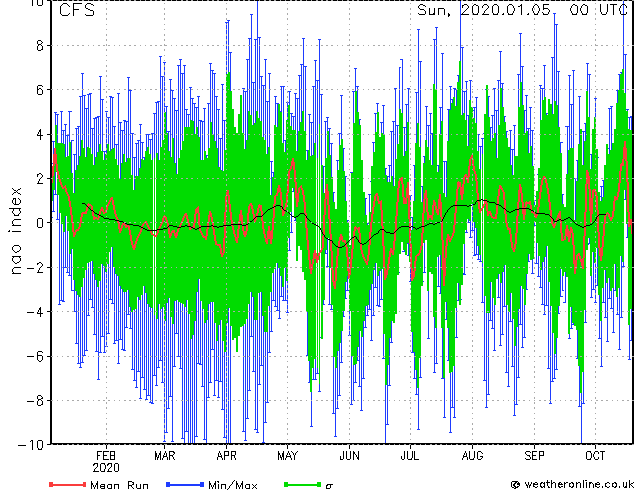Click the 'Mean Run' legend label
The height and width of the screenshot is (490, 634).
click(x=119, y=485)
